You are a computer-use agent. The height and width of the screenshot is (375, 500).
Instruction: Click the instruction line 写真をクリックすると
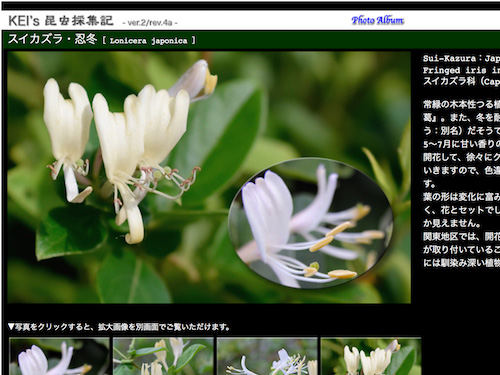[x=119, y=327]
